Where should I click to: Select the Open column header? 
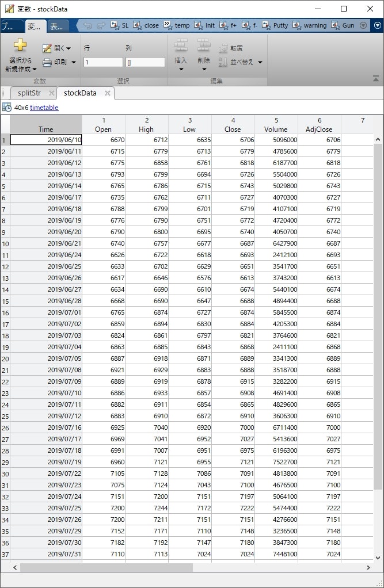click(x=103, y=125)
